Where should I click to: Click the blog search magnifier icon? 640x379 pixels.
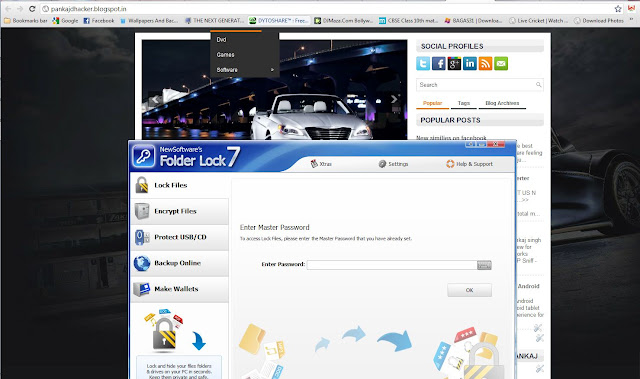538,85
